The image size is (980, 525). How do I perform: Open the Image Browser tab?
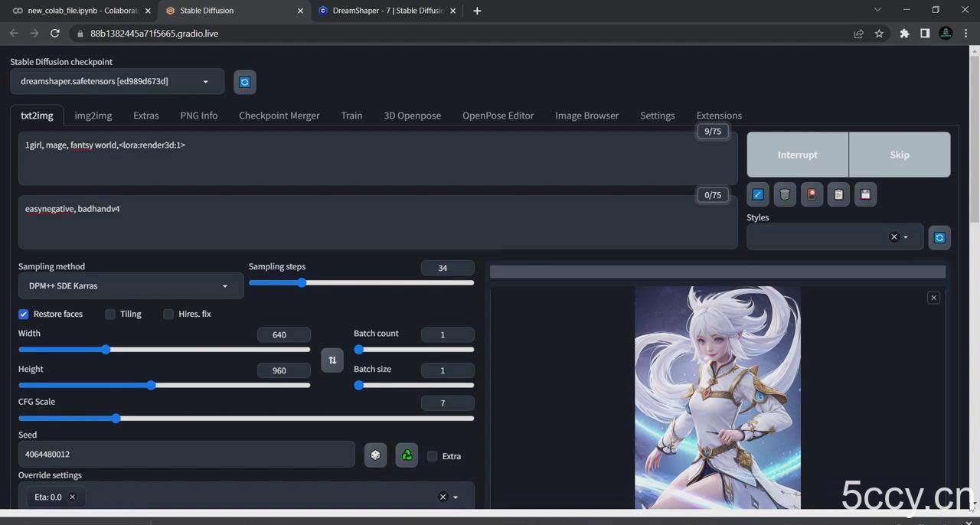(587, 116)
